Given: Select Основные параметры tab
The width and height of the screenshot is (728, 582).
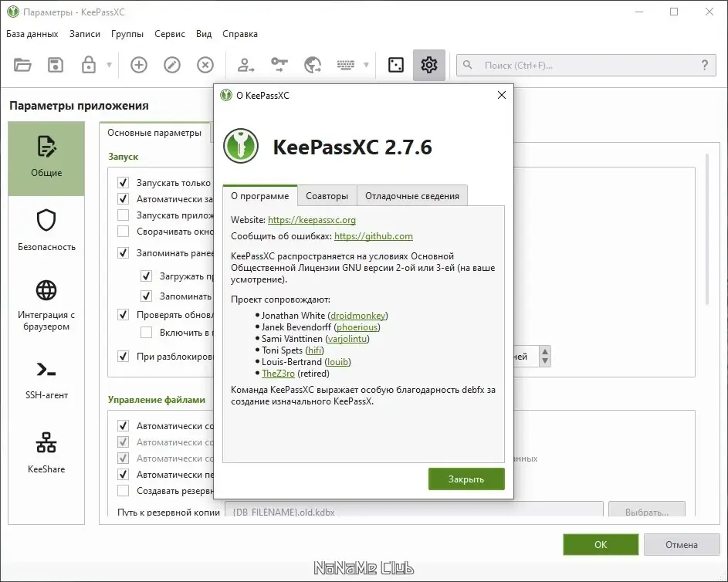Looking at the screenshot, I should 154,133.
